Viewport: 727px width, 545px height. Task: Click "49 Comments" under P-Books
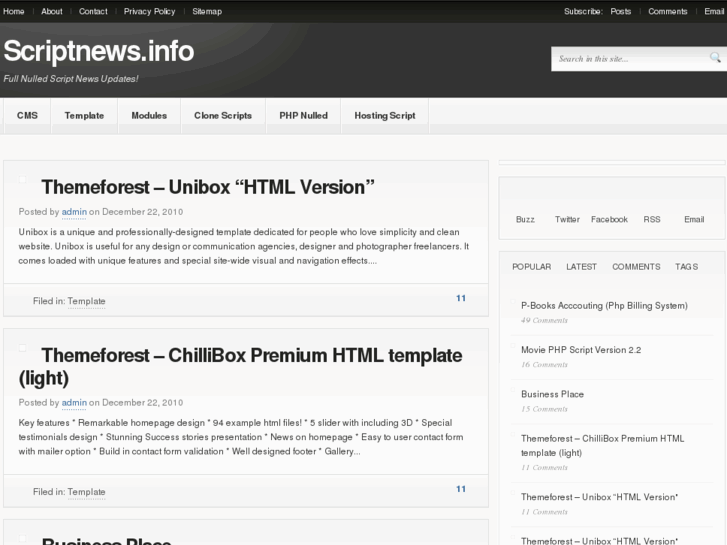544,321
